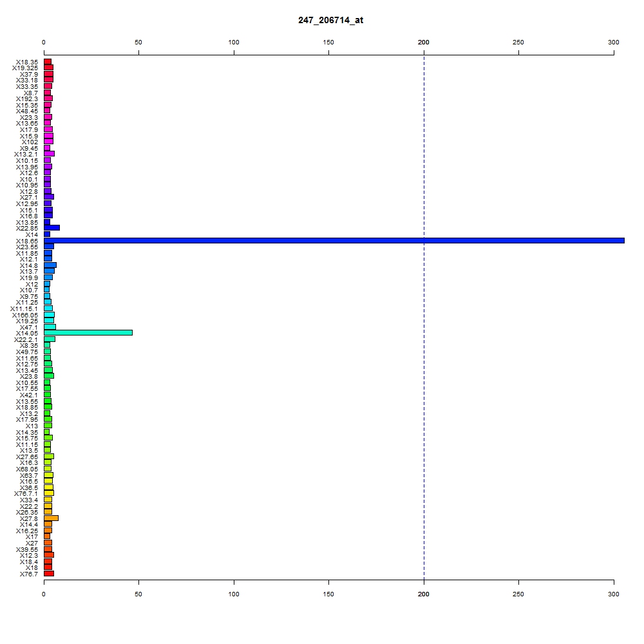Click the row label "X8.7"
The height and width of the screenshot is (644, 644).
(x=31, y=93)
